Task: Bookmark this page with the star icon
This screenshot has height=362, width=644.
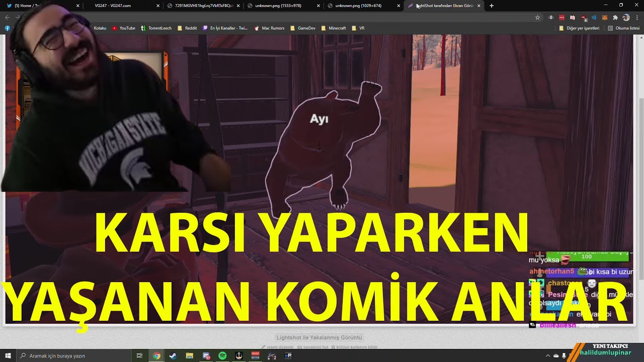Action: pyautogui.click(x=537, y=17)
